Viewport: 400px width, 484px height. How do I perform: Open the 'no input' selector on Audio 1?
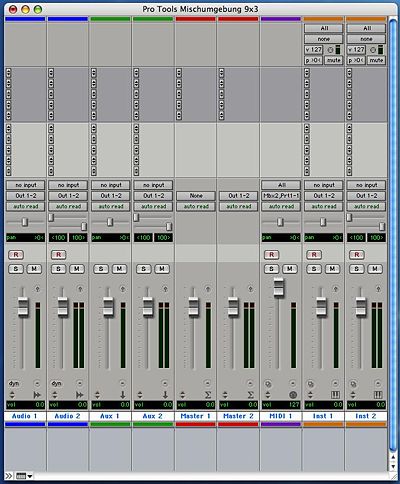pos(26,185)
